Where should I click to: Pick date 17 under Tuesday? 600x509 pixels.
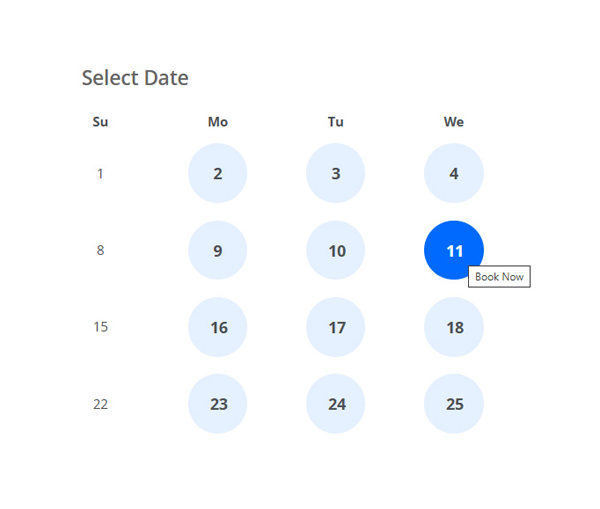(336, 327)
